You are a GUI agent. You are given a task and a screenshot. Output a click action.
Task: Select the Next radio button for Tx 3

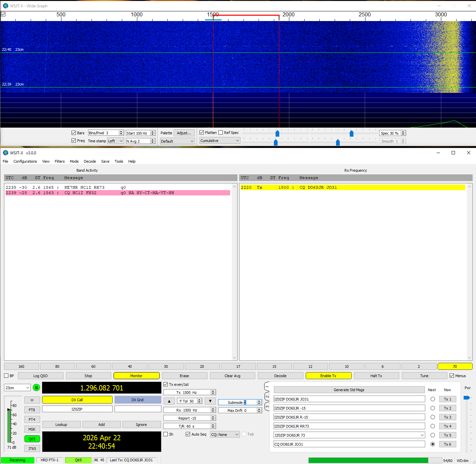pyautogui.click(x=433, y=417)
